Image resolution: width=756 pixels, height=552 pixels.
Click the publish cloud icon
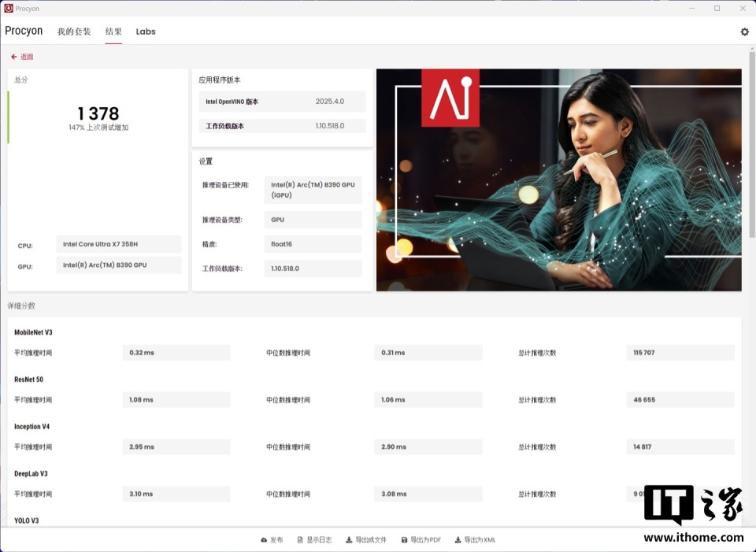264,540
